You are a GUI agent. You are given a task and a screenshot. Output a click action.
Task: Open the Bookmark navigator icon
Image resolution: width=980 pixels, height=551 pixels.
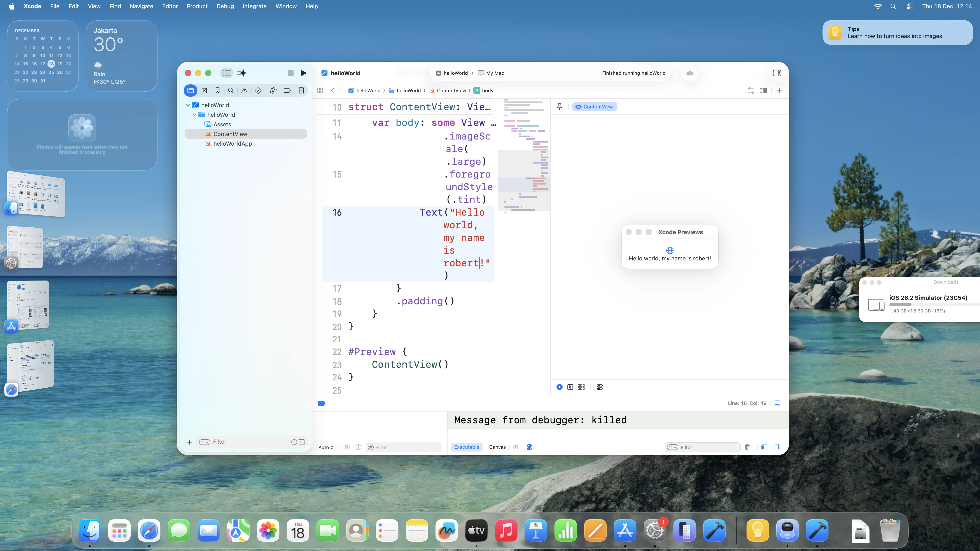click(x=217, y=91)
